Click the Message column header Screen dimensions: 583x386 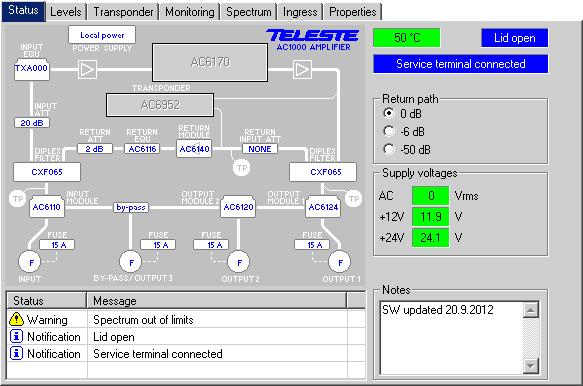coord(217,300)
